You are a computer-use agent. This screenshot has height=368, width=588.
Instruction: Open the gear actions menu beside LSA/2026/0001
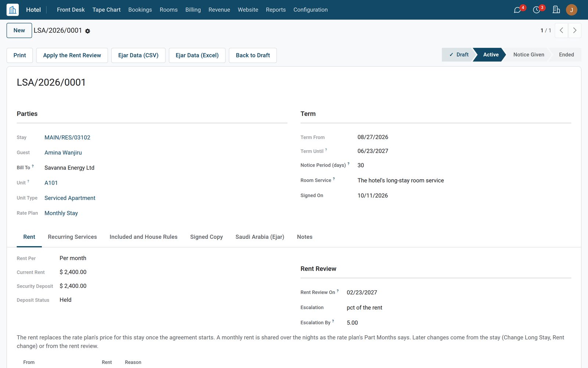87,31
